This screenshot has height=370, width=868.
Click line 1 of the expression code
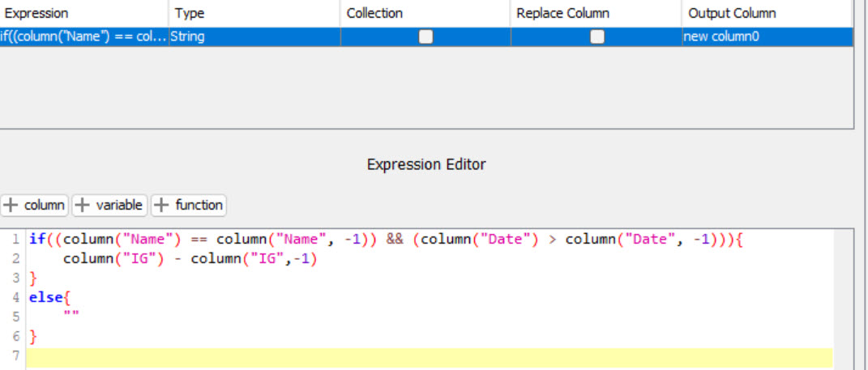[x=386, y=240]
